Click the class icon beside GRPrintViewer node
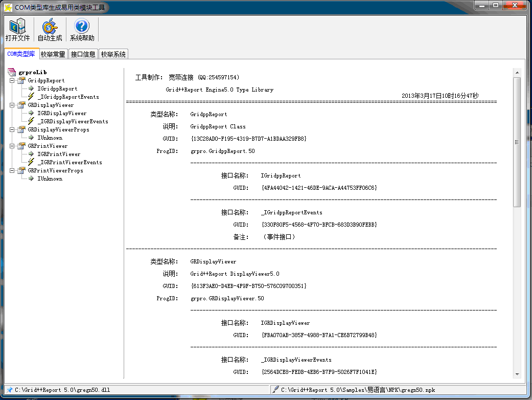This screenshot has width=532, height=400. pos(21,146)
